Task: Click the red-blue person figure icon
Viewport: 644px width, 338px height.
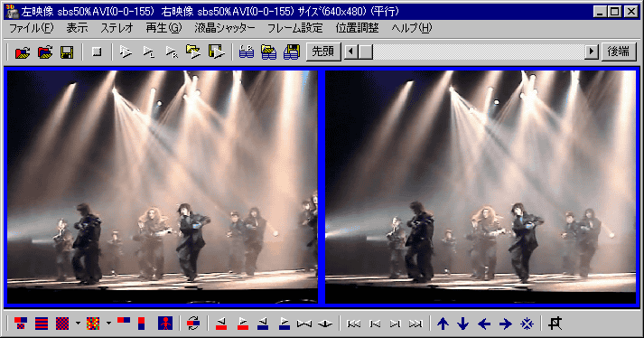Action: (165, 324)
